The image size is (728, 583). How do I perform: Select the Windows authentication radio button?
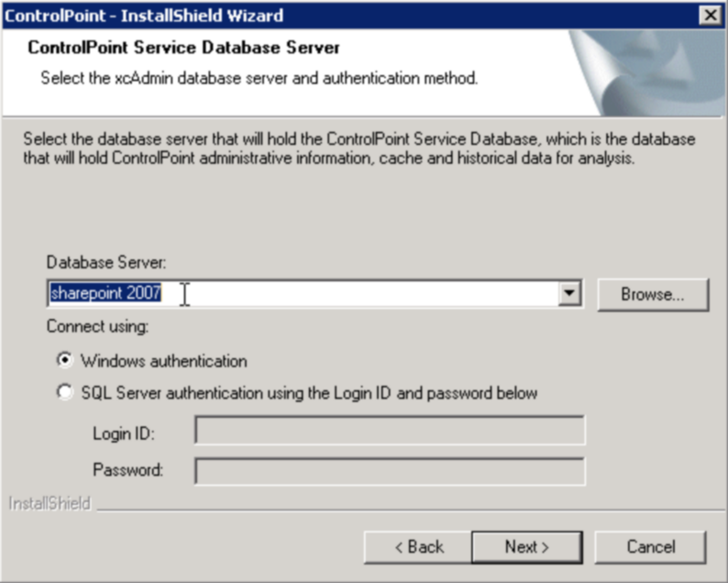point(64,360)
